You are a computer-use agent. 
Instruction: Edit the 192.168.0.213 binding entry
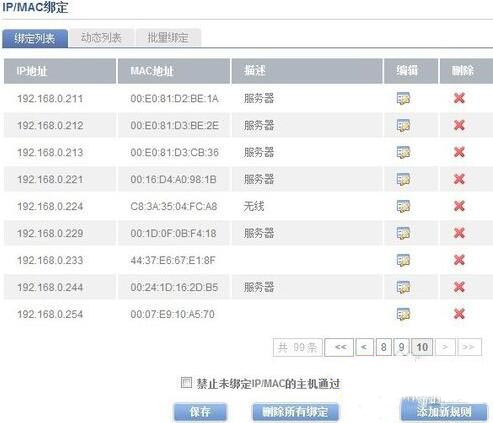[x=403, y=152]
